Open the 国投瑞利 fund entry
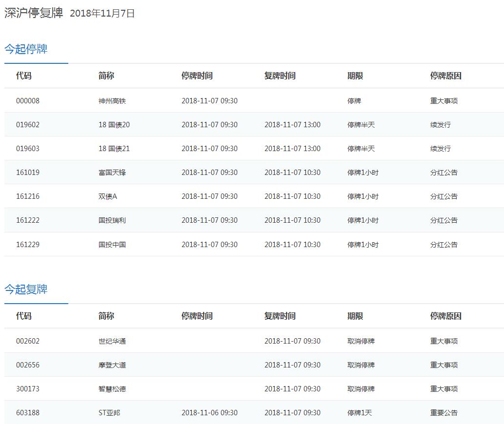The width and height of the screenshot is (504, 424). [x=112, y=220]
